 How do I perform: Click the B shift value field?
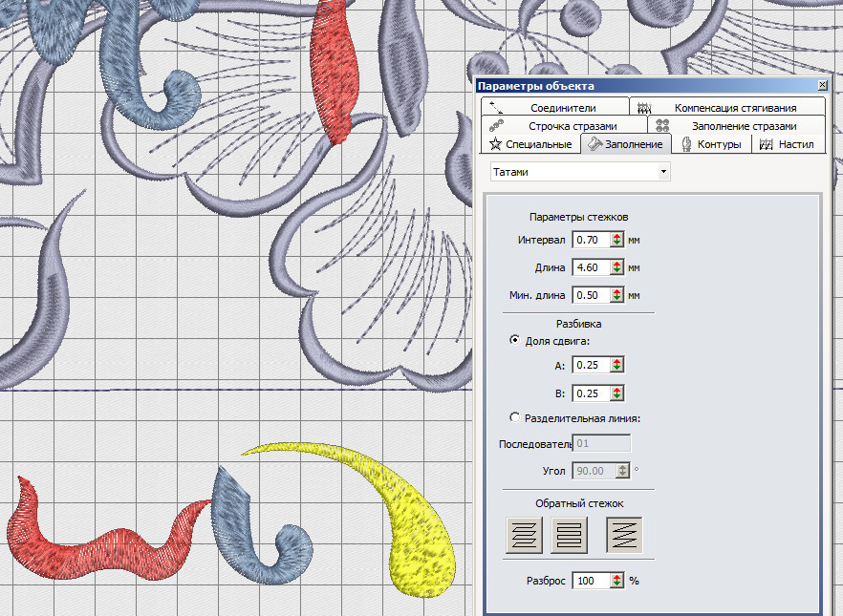coord(592,393)
